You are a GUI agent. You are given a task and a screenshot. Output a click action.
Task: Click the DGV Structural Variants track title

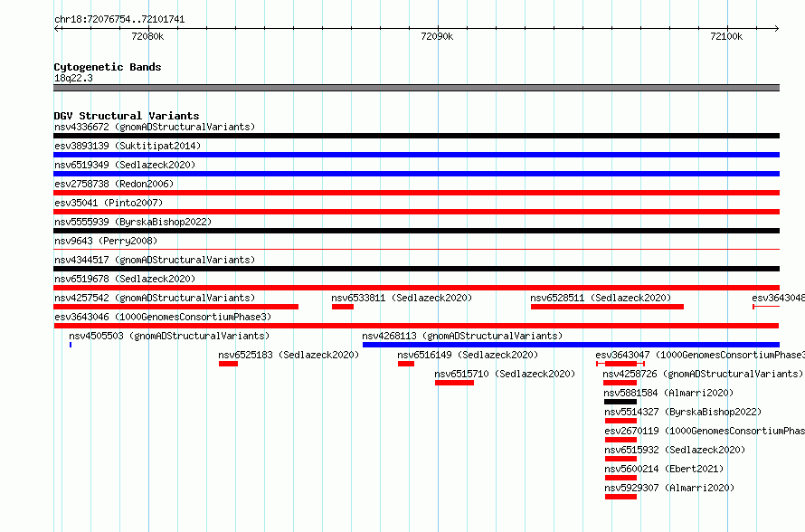127,116
